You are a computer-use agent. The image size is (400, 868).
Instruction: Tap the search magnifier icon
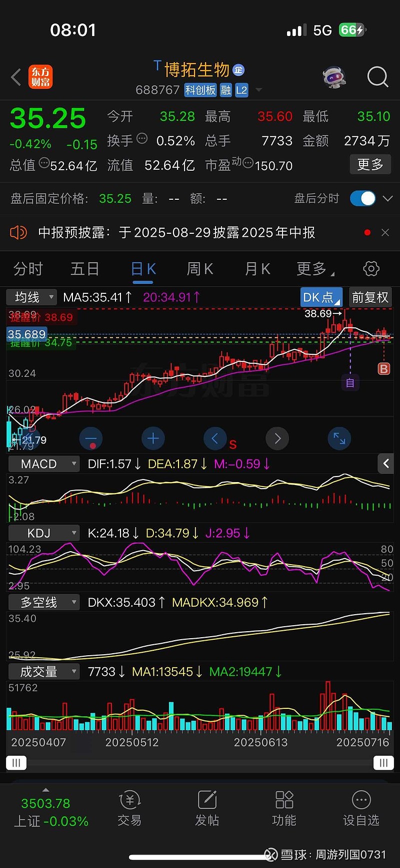pyautogui.click(x=377, y=77)
